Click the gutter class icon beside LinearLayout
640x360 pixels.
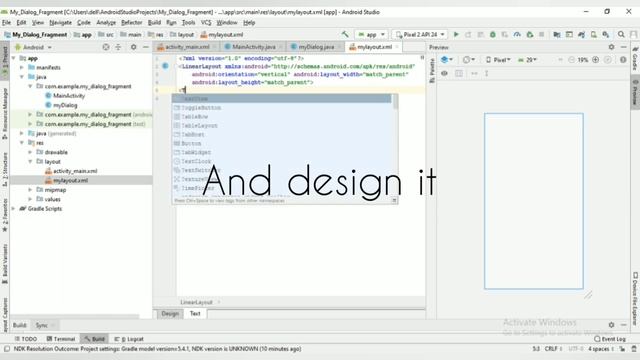(165, 66)
